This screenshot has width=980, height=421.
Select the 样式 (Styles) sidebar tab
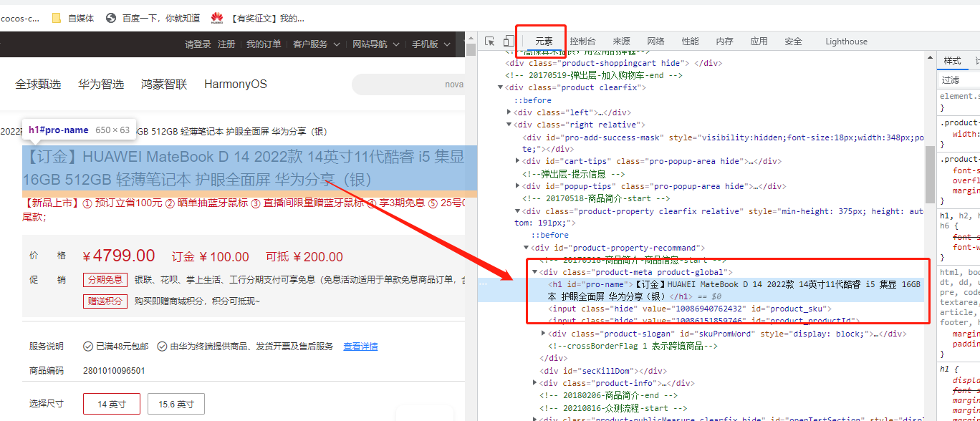tap(952, 61)
